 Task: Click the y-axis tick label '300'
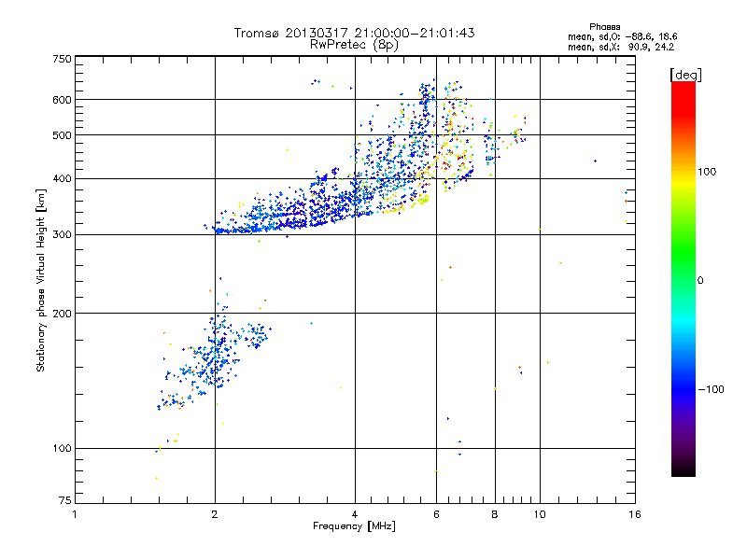(62, 235)
